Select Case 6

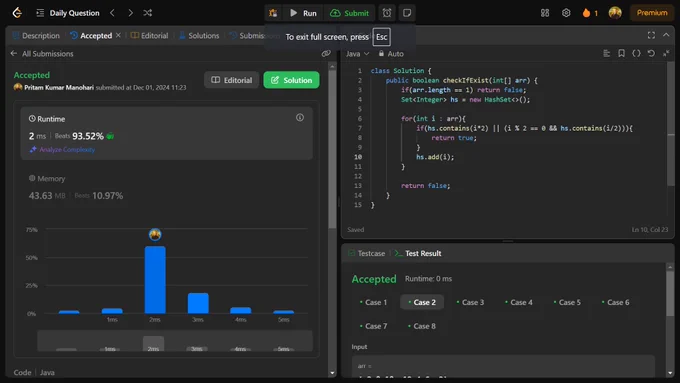pyautogui.click(x=616, y=302)
